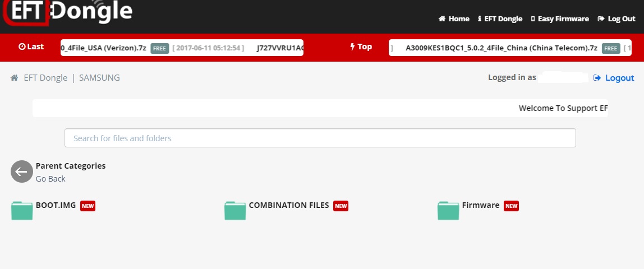
Task: Click the Welcome To Support marquee banner
Action: pyautogui.click(x=320, y=108)
